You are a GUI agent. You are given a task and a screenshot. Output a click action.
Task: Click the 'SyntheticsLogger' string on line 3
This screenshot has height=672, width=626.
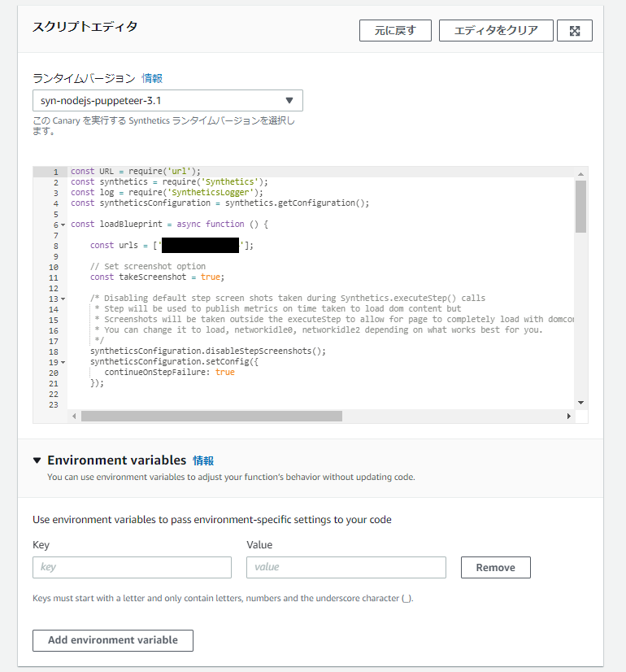pyautogui.click(x=211, y=193)
